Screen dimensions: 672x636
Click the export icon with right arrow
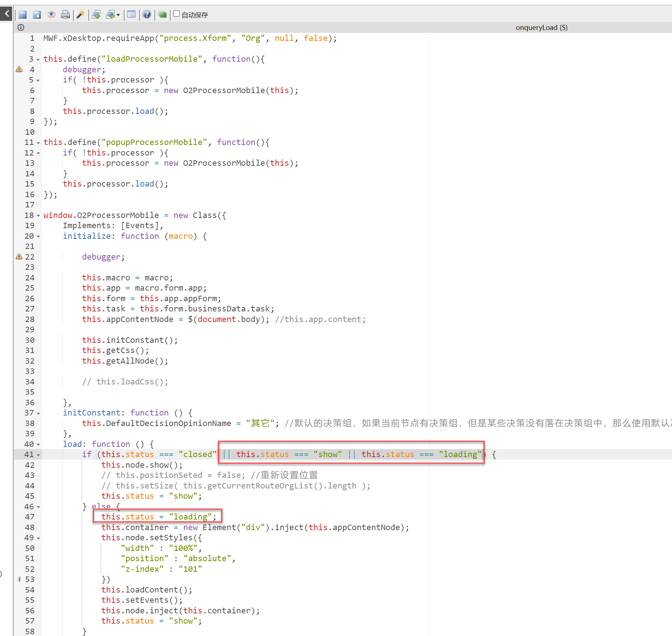pyautogui.click(x=96, y=15)
